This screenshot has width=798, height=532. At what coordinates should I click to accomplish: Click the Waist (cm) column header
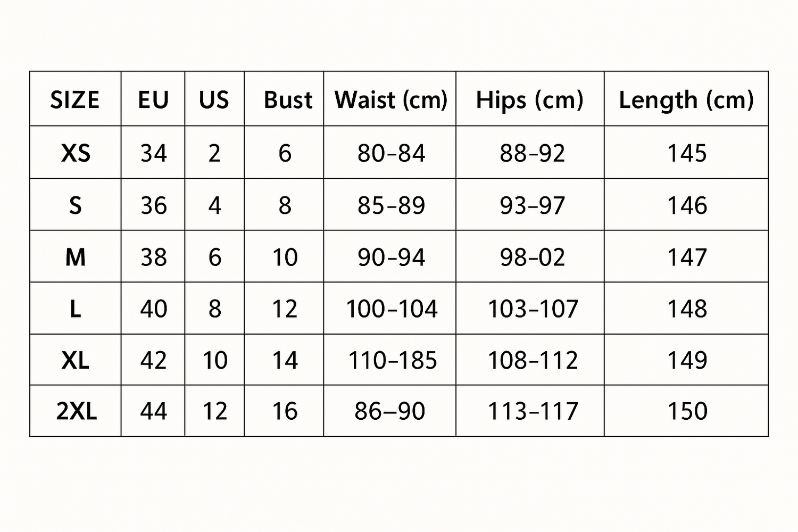[x=390, y=99]
